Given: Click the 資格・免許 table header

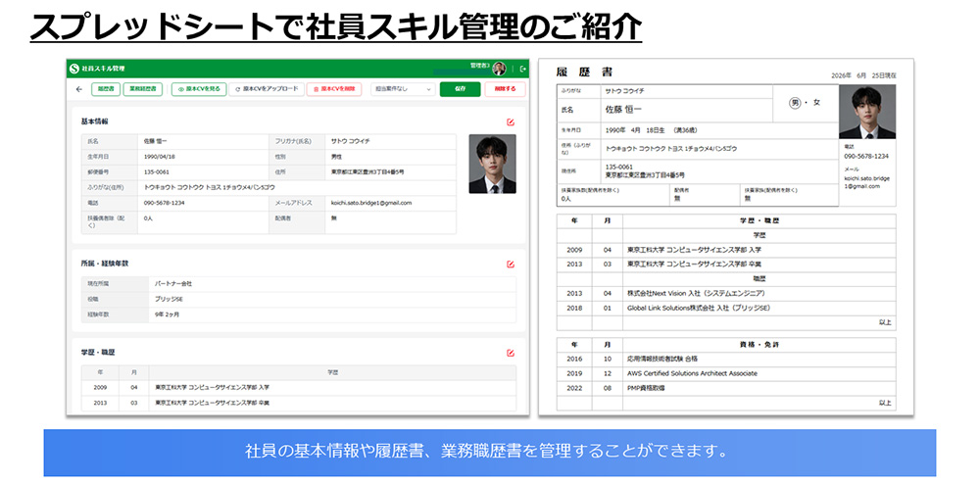Looking at the screenshot, I should point(759,345).
